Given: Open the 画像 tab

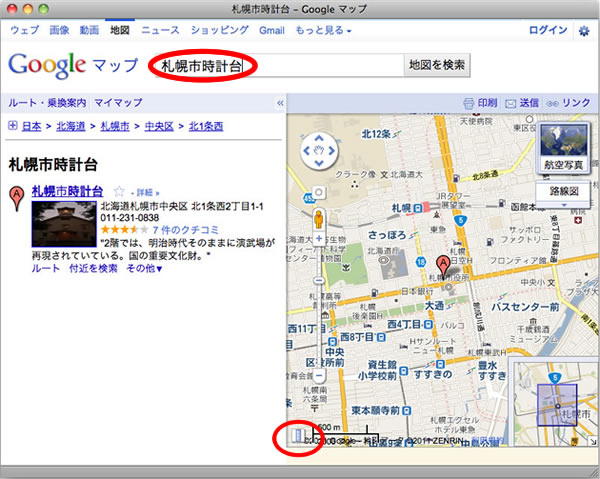Looking at the screenshot, I should pyautogui.click(x=59, y=30).
